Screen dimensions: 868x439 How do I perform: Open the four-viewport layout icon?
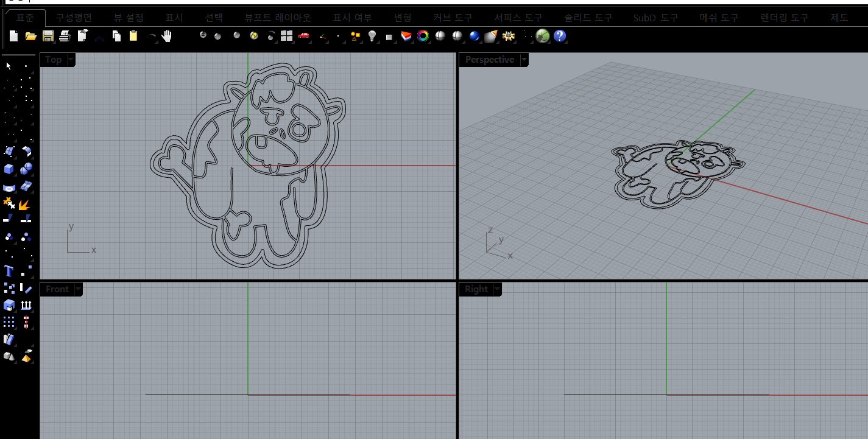point(286,37)
